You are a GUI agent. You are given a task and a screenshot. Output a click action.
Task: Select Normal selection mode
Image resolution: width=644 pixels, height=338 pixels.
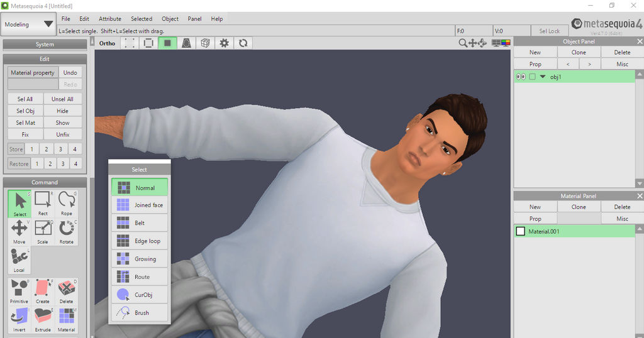click(140, 187)
